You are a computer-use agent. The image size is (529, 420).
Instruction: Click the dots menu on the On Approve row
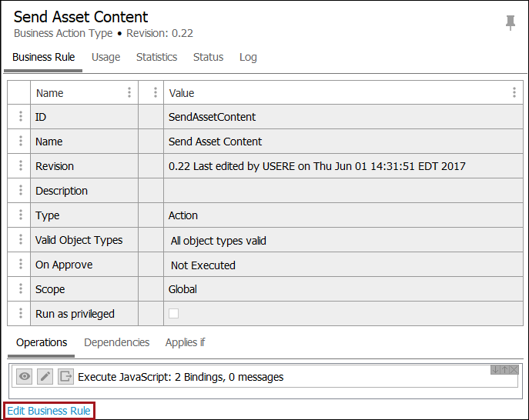point(20,265)
